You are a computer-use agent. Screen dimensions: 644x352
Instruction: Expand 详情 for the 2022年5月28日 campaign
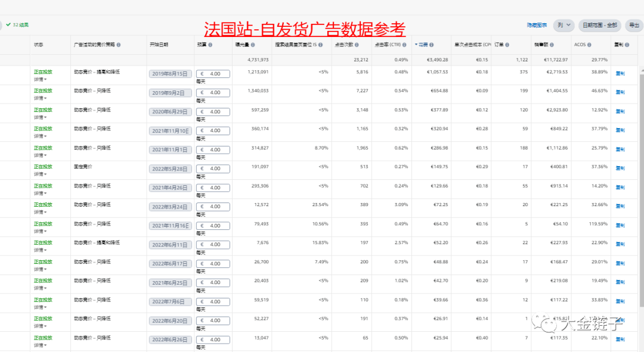[x=40, y=175]
